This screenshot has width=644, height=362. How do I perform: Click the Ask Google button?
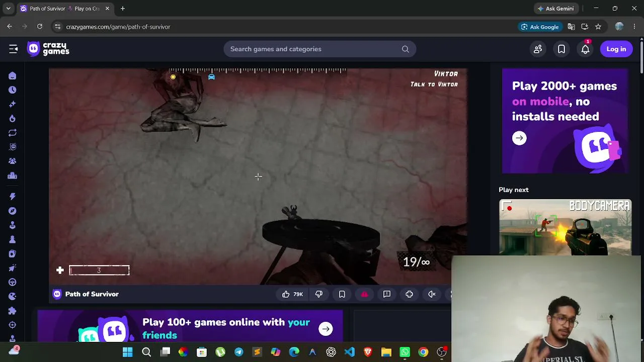(540, 27)
